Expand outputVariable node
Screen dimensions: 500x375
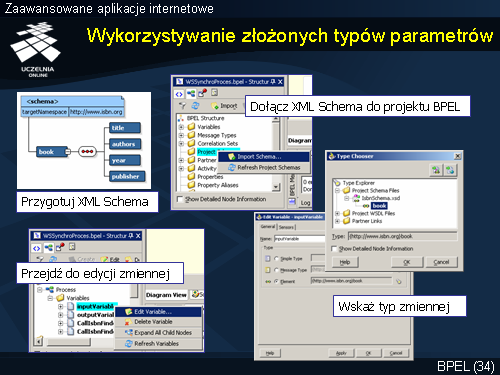pos(61,315)
